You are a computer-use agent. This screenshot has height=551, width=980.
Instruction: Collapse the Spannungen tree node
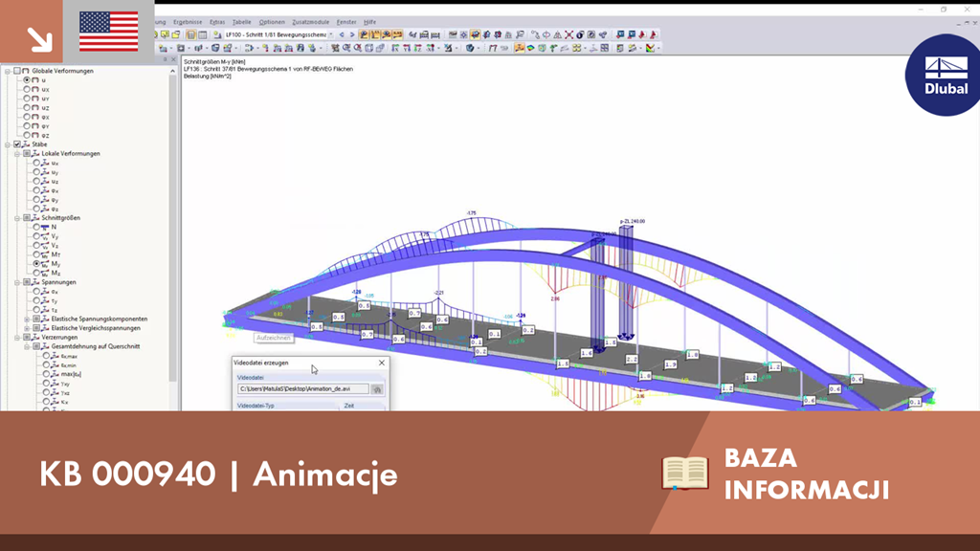(x=17, y=282)
